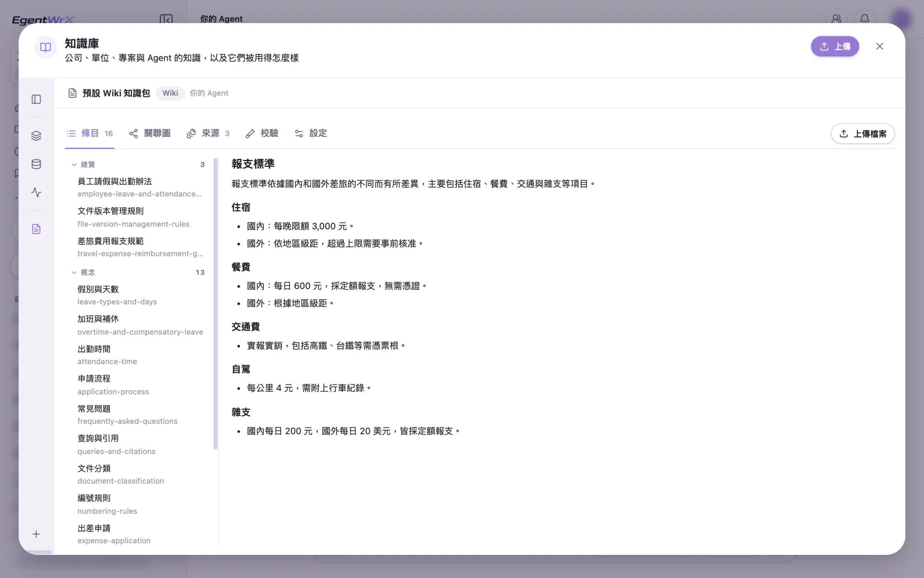The width and height of the screenshot is (924, 578).
Task: Open the 校驗 tab
Action: (x=262, y=133)
